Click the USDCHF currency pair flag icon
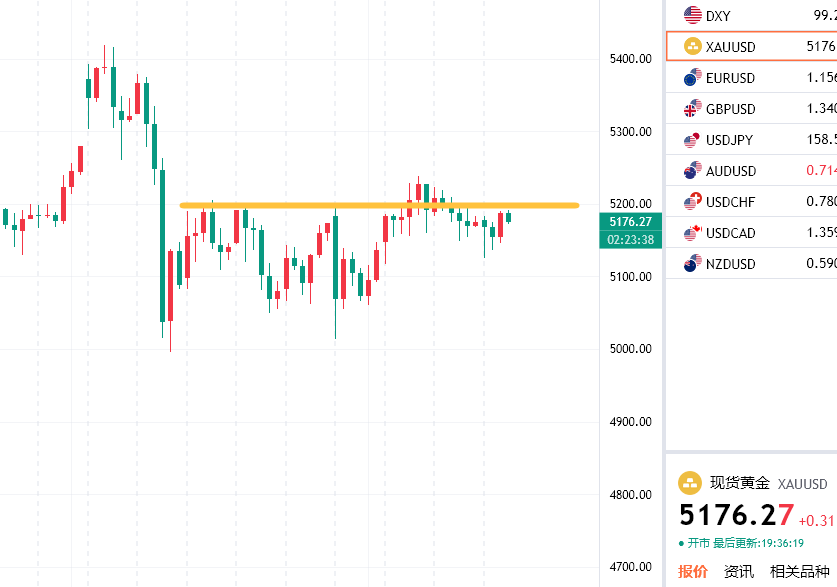The image size is (837, 587). tap(692, 202)
